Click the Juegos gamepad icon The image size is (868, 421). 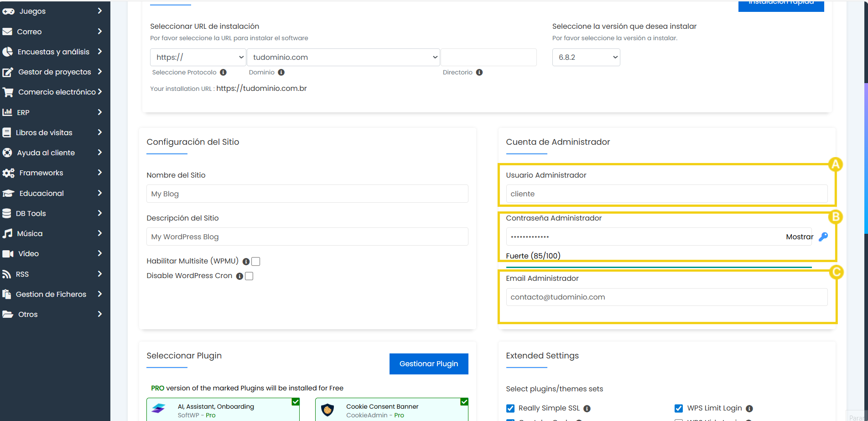(8, 11)
